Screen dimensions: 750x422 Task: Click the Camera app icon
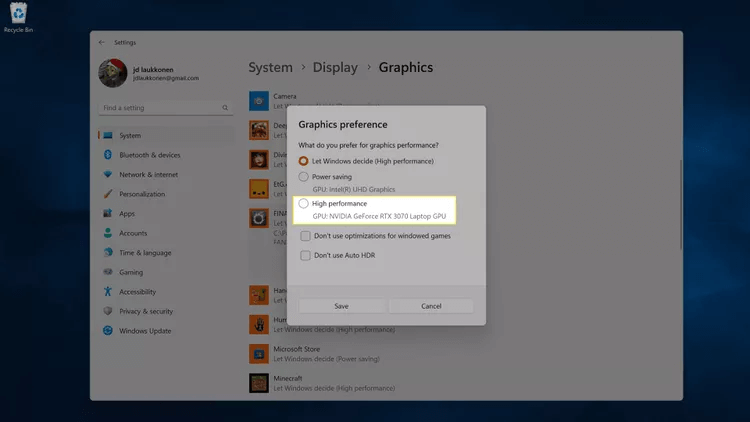click(259, 101)
